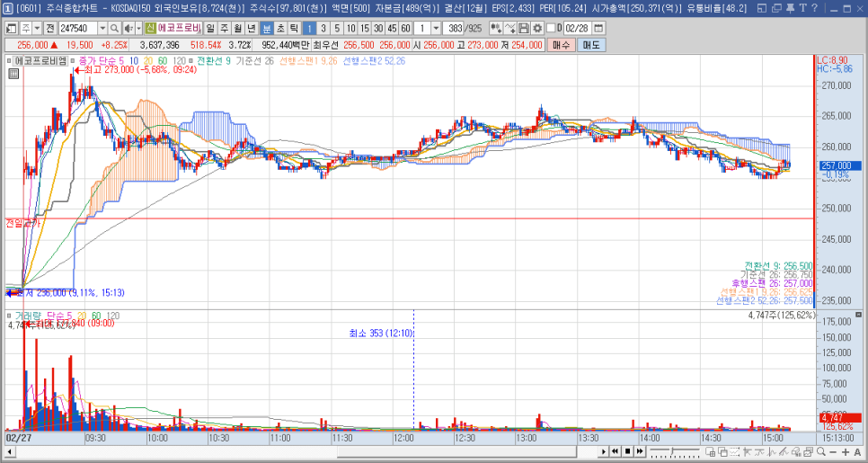Screen dimensions: 868x463
Task: Open the calendar date picker icon
Action: (598, 28)
